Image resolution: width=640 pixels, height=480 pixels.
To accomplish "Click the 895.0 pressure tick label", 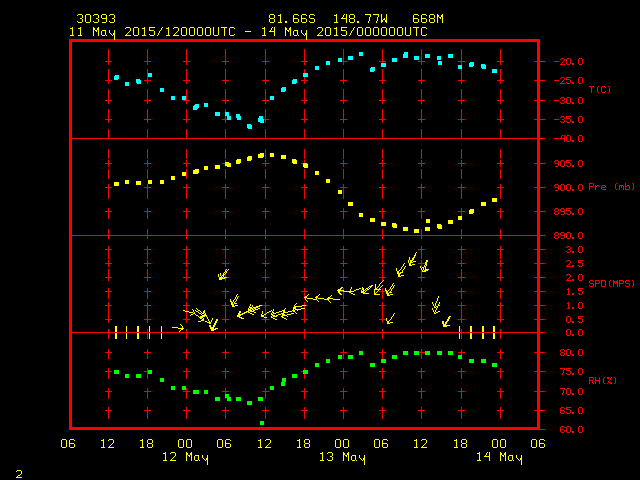I will [568, 212].
